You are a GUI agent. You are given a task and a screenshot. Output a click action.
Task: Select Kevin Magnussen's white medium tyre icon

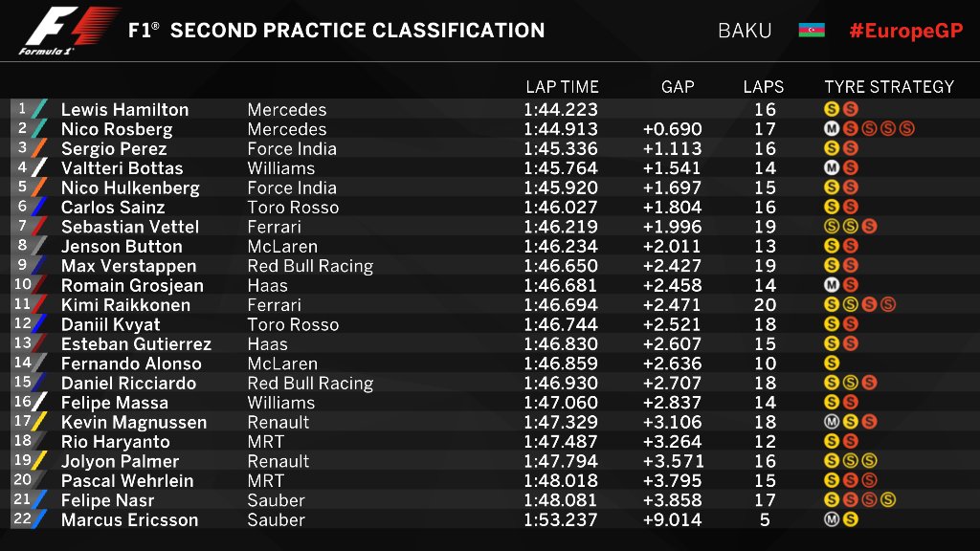coord(832,422)
